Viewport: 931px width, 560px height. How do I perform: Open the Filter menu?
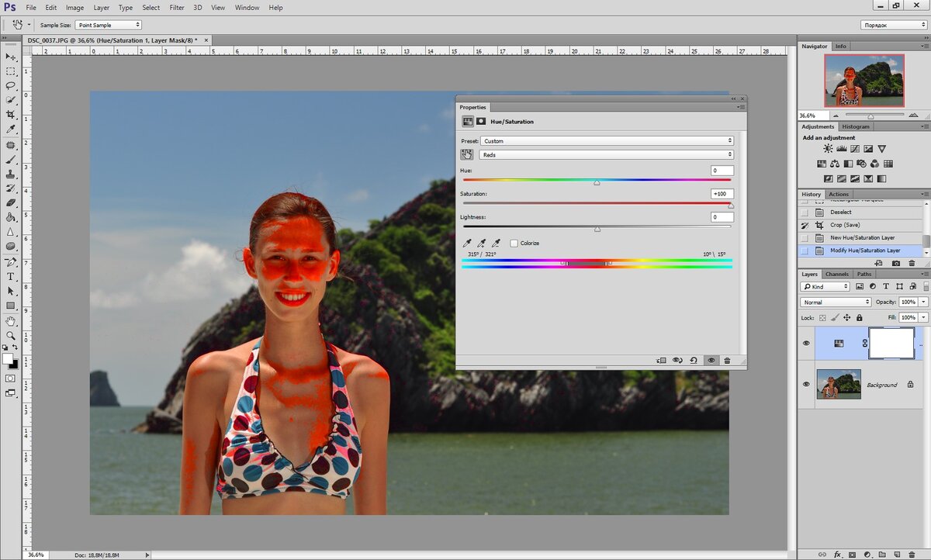(177, 8)
